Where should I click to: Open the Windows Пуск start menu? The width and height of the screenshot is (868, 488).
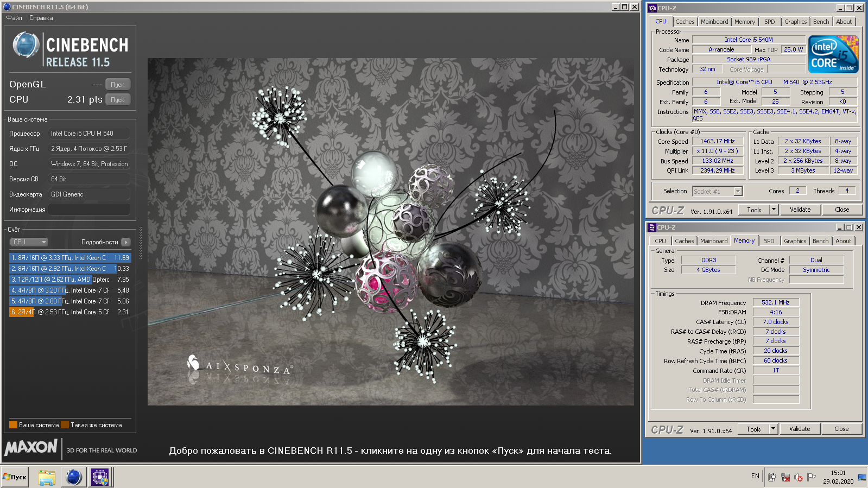15,477
